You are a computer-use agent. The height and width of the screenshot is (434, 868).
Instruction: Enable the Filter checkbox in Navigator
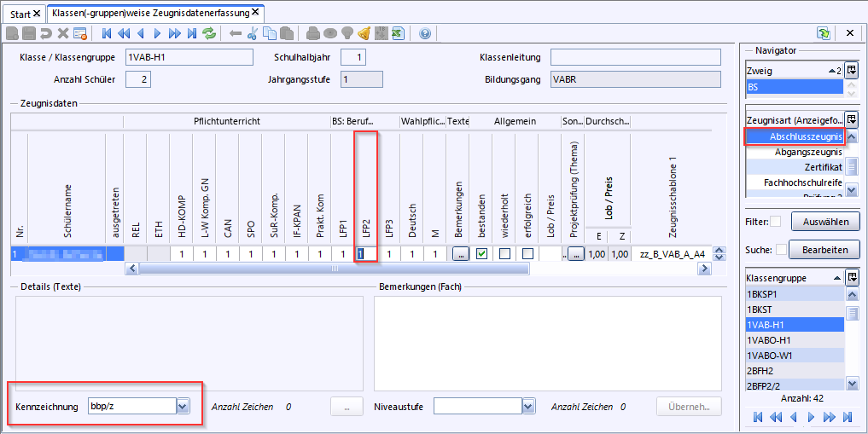(x=775, y=222)
